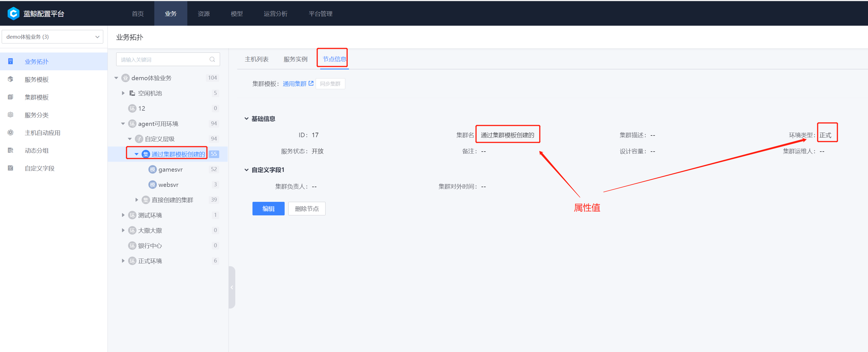Open the 模型 menu
Screen dimensions: 868x352
[236, 14]
